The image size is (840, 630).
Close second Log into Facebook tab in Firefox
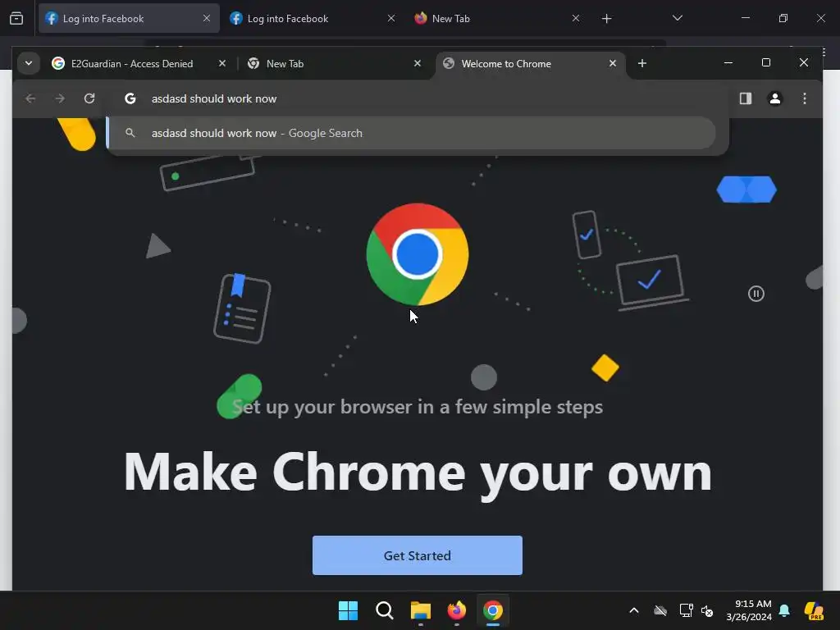click(x=391, y=19)
